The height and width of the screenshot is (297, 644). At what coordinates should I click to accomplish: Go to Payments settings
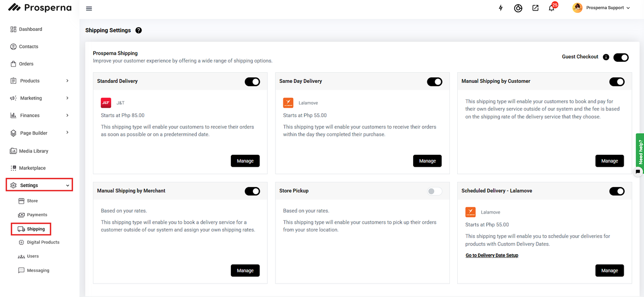pos(37,215)
